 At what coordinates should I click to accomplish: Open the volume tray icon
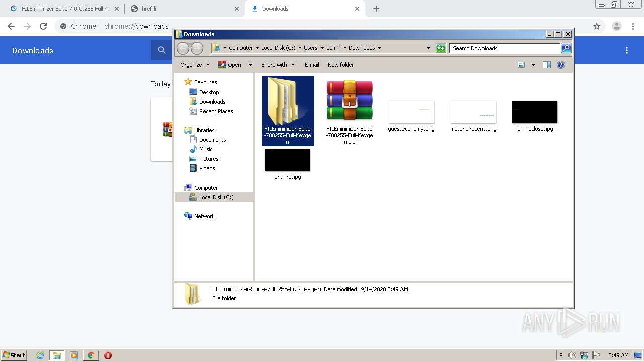(572, 355)
